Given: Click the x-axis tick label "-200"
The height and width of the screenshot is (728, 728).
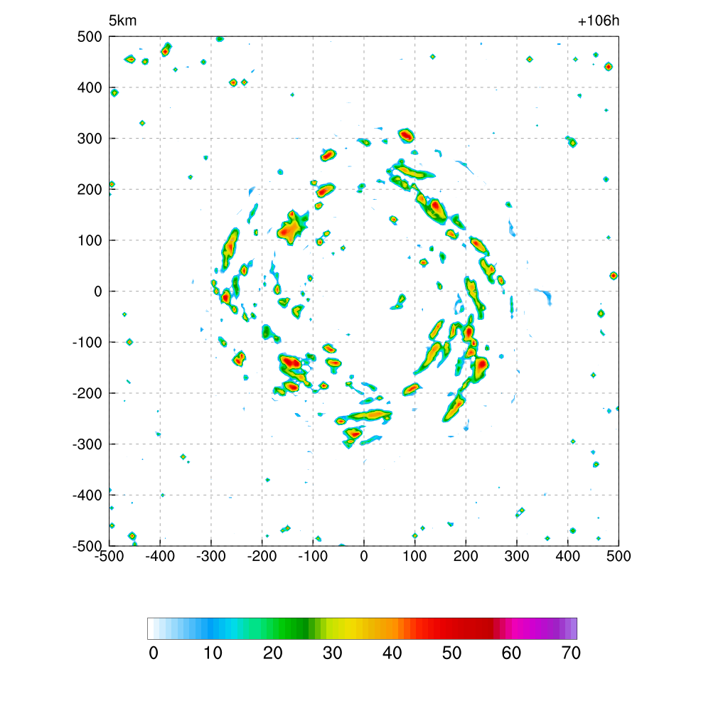Looking at the screenshot, I should coord(262,556).
